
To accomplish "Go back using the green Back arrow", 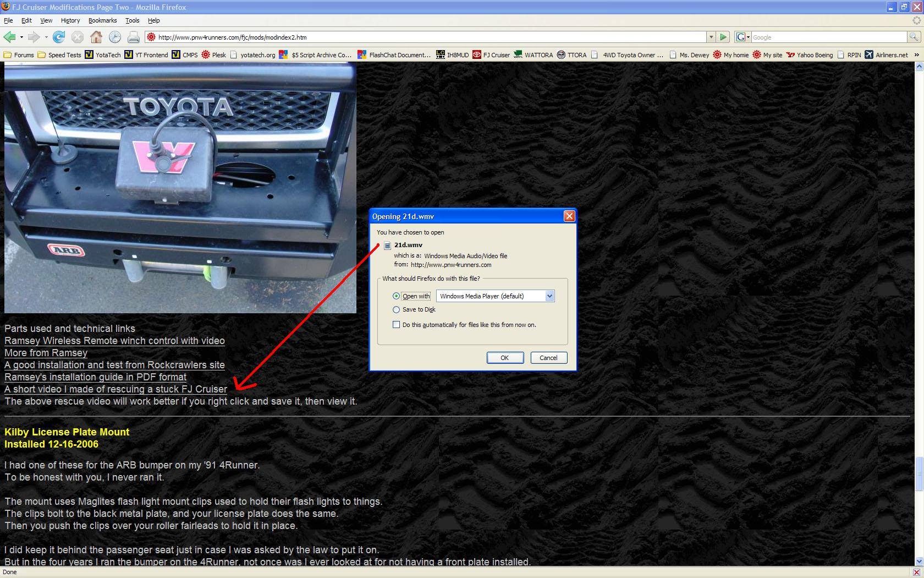I will click(9, 37).
